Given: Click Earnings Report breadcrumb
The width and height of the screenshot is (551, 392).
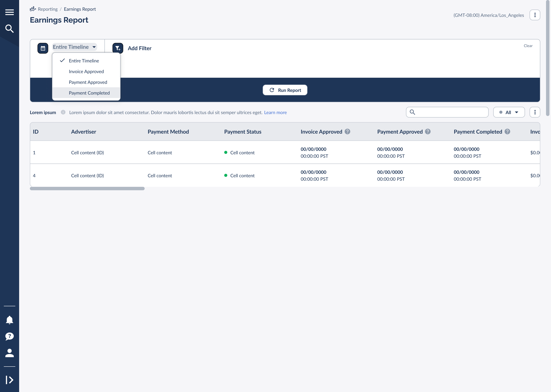Looking at the screenshot, I should (80, 9).
